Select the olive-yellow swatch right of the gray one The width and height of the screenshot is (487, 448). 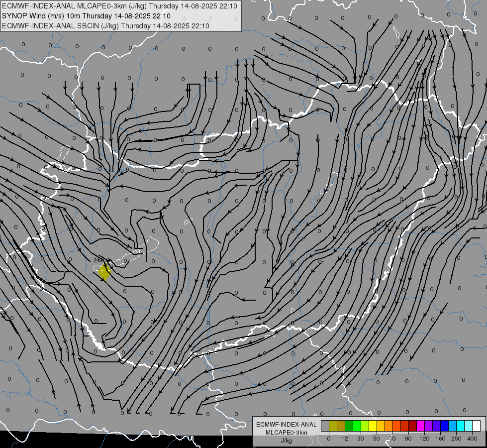click(x=333, y=426)
